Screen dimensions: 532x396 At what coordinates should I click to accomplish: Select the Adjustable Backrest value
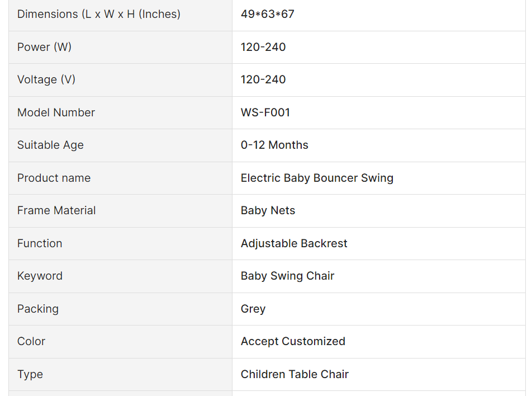tap(294, 243)
